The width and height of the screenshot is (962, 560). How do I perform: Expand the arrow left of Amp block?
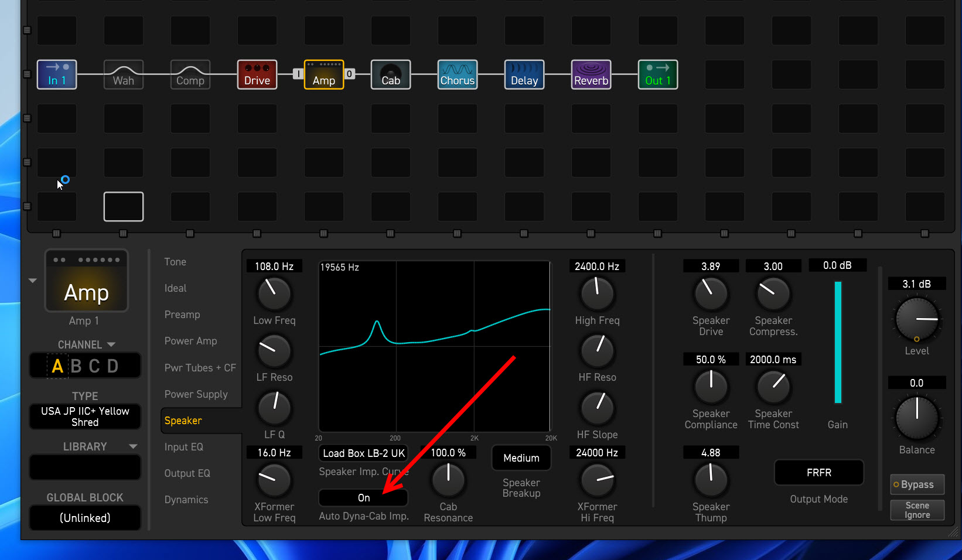(x=33, y=281)
